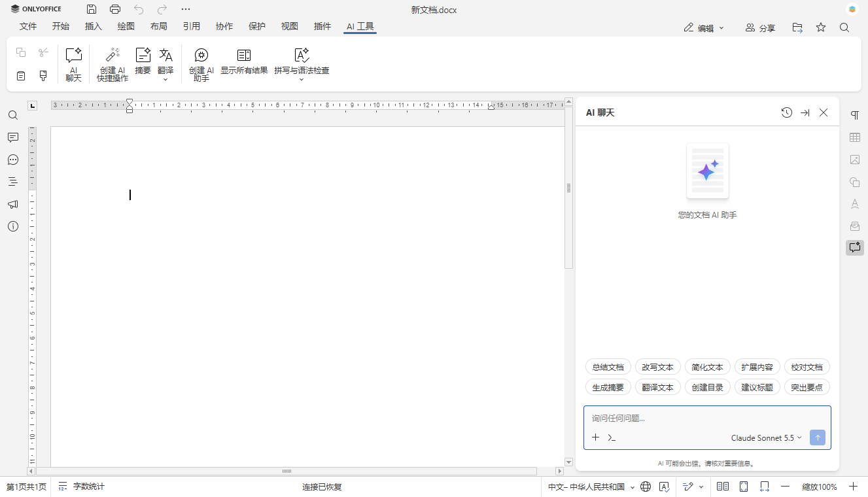Expand 拼写与语法检查 dropdown
Viewport: 868px width, 497px height.
(x=302, y=80)
